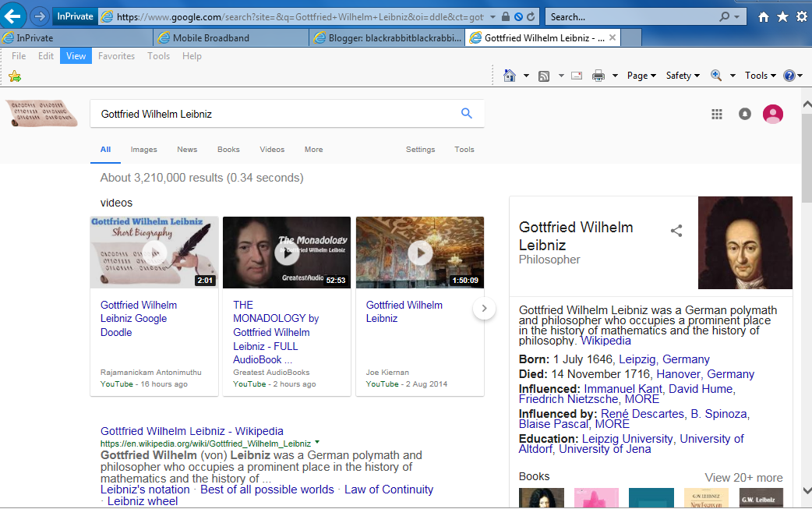Open the Gottfried Wilhelm Leibniz - Wikipedia result

click(x=192, y=431)
